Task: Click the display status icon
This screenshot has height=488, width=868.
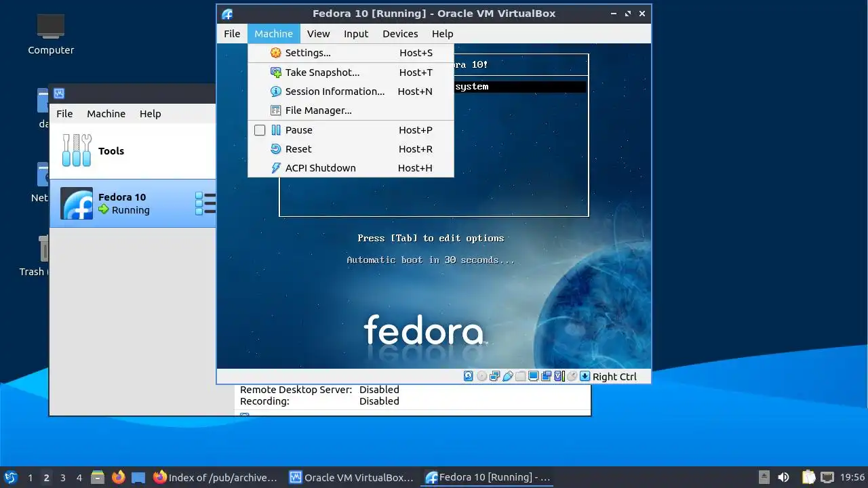Action: tap(533, 376)
